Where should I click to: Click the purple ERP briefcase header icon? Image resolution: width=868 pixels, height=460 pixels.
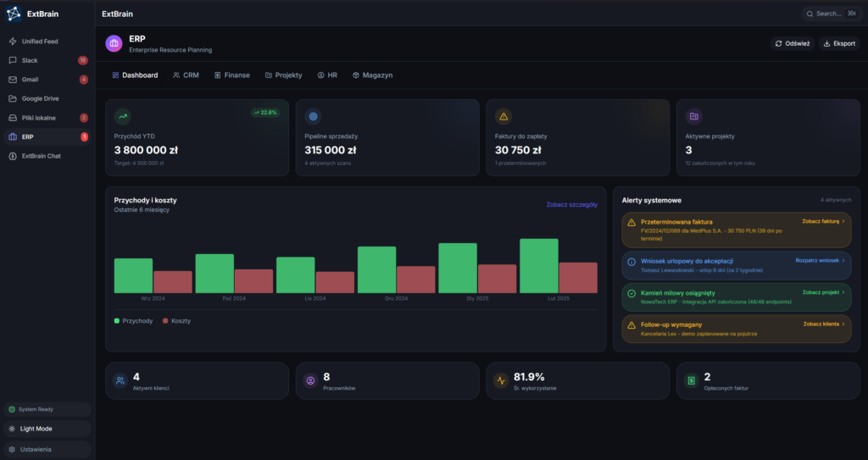114,43
